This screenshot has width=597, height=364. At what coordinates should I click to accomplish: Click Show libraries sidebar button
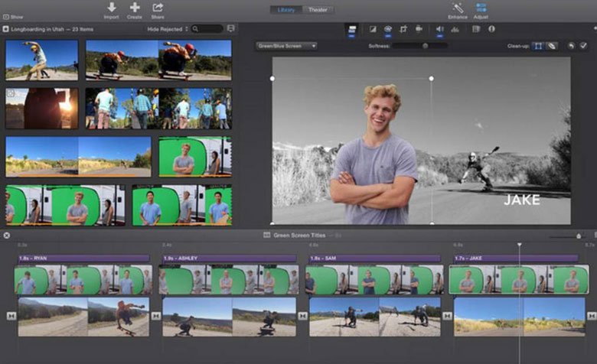pos(13,17)
